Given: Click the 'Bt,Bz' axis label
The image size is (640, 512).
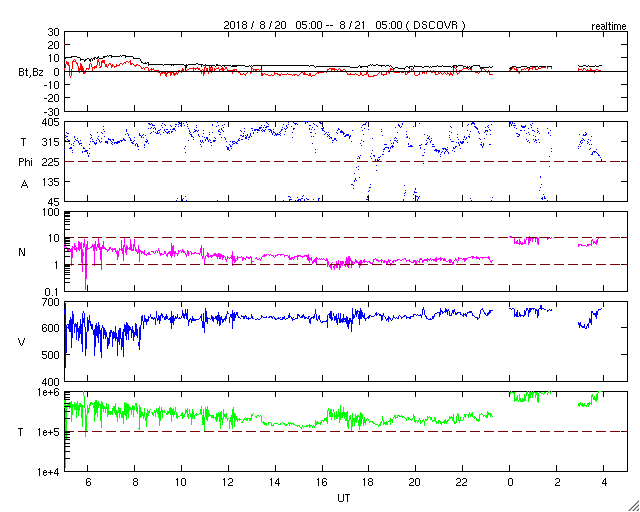Looking at the screenshot, I should tap(31, 74).
